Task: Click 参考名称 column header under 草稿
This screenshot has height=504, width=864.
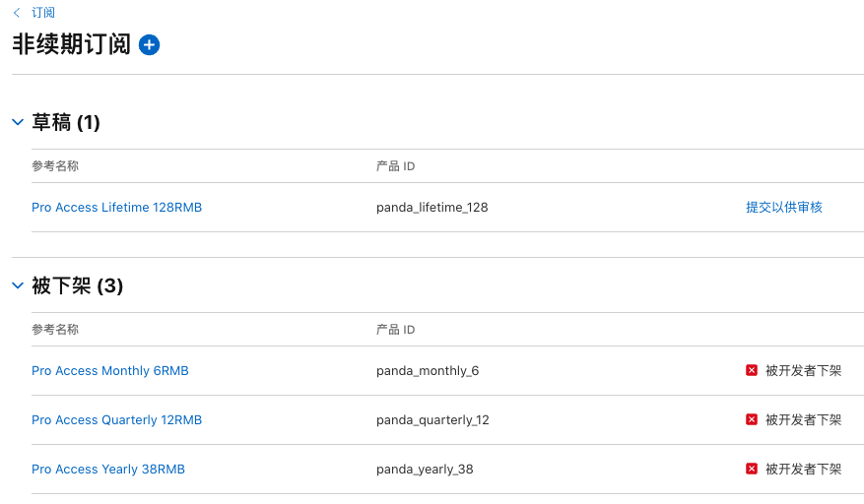Action: [55, 165]
